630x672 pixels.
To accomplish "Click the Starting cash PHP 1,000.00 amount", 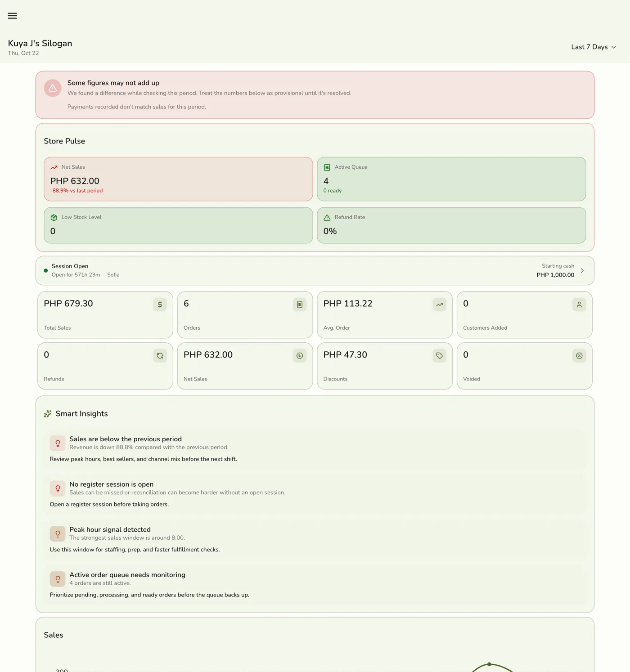I will tap(555, 275).
